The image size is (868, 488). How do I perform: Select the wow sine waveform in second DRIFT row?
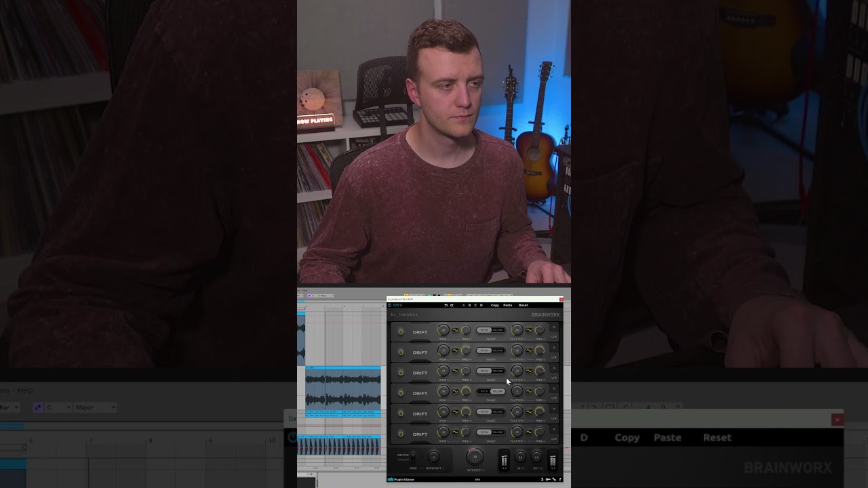[x=455, y=350]
